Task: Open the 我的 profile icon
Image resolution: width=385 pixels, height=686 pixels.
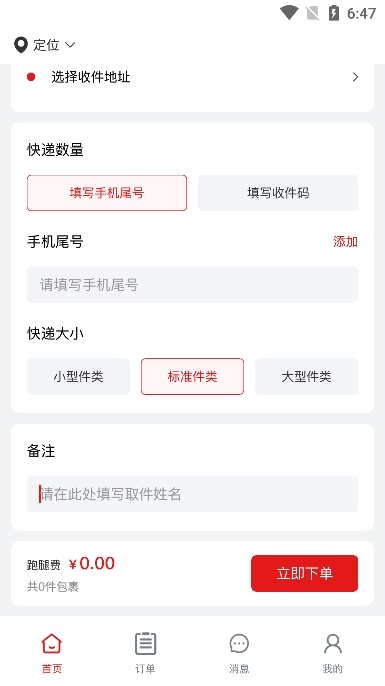Action: (x=333, y=644)
